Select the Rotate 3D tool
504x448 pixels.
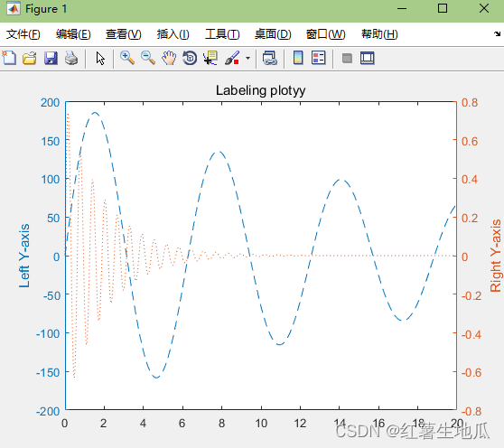[x=190, y=58]
